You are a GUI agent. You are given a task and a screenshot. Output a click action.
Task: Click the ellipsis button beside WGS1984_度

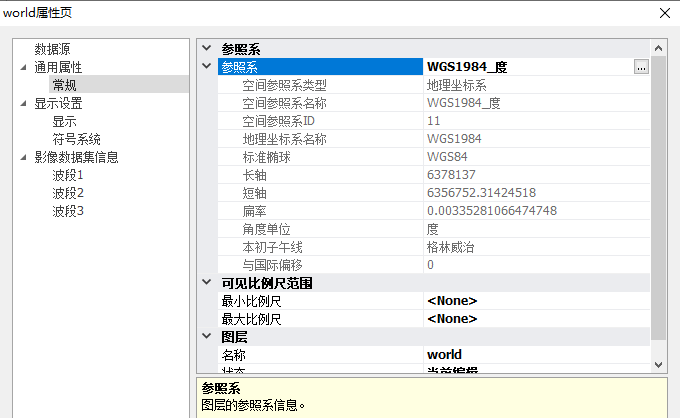pos(641,67)
